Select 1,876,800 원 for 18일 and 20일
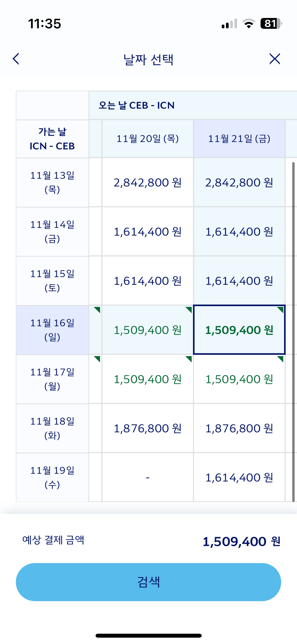 point(148,428)
